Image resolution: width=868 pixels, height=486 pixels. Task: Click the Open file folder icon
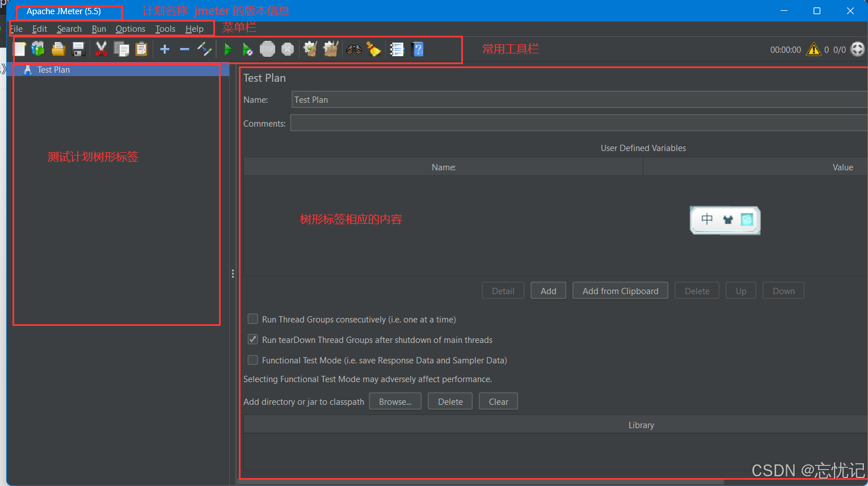click(58, 49)
